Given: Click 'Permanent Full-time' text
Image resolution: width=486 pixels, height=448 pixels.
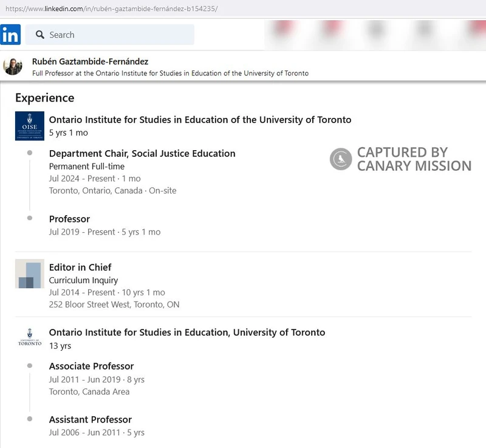Looking at the screenshot, I should (x=87, y=167).
